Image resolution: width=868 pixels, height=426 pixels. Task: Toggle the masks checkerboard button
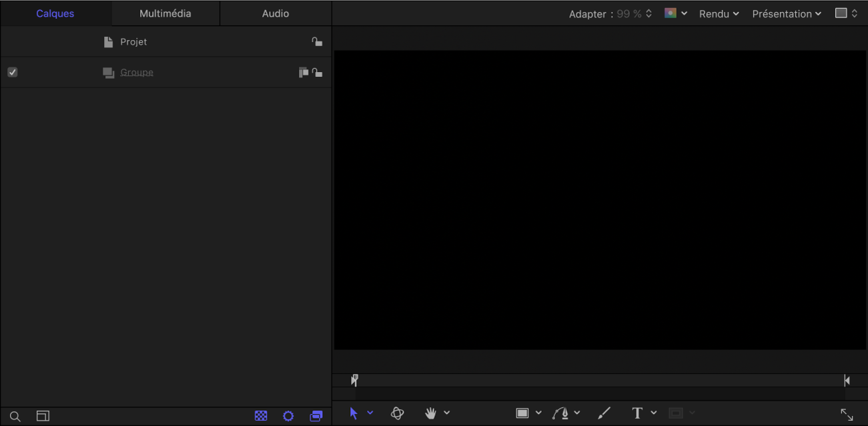261,416
